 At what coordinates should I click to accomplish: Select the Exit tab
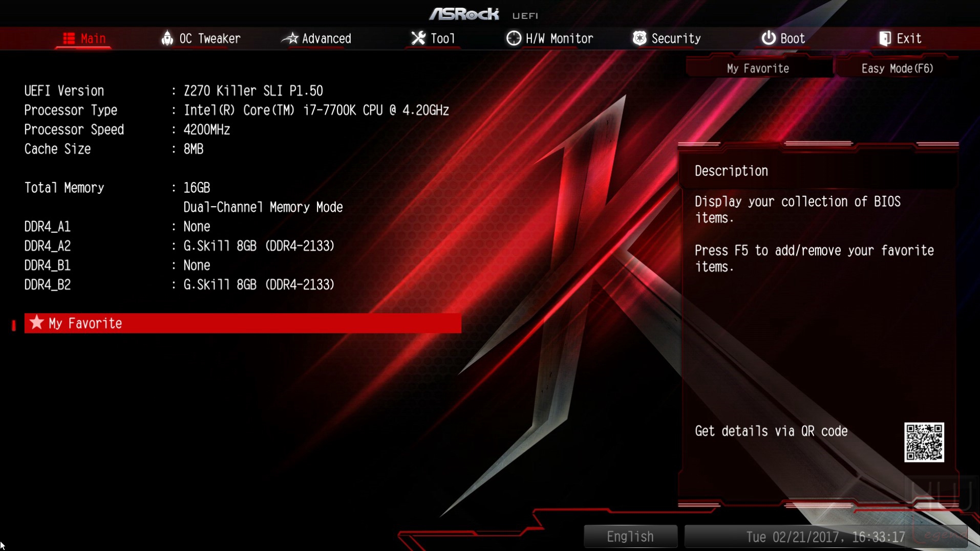[900, 38]
